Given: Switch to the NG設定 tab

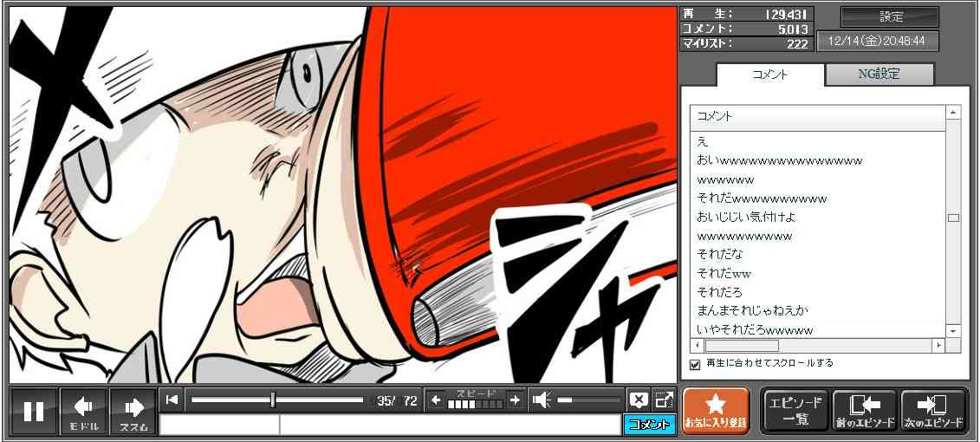Looking at the screenshot, I should point(879,75).
